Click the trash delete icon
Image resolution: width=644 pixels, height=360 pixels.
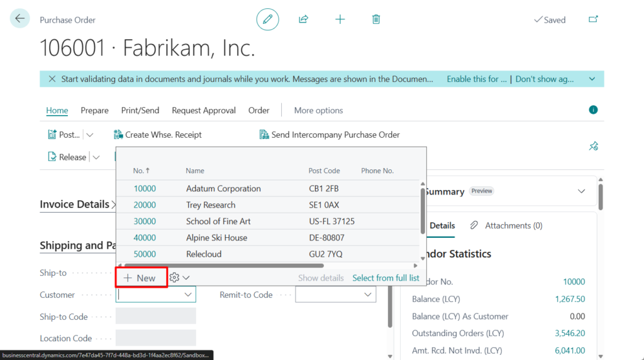376,20
